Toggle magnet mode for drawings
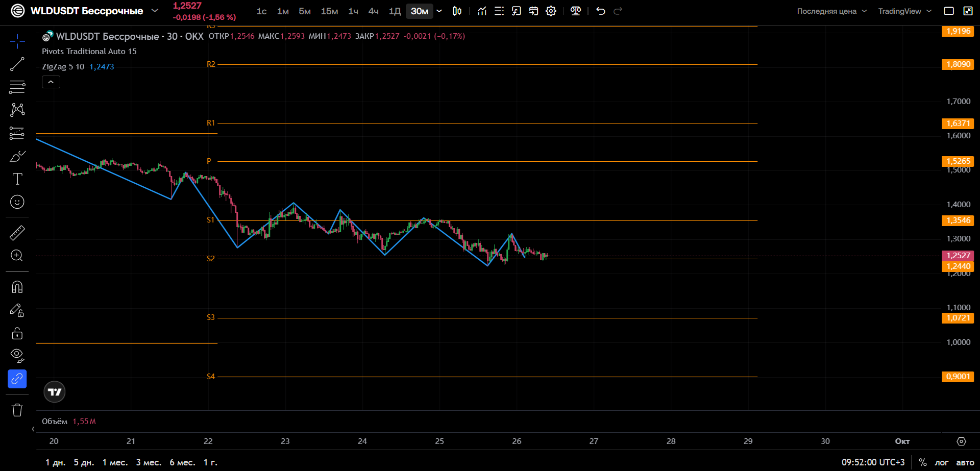 pos(17,287)
